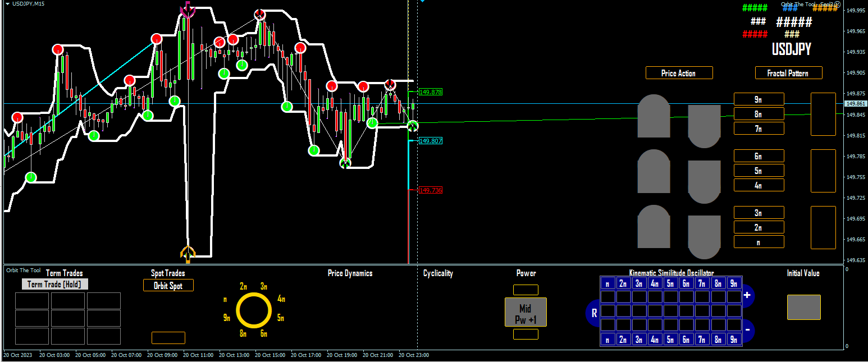The height and width of the screenshot is (362, 868).
Task: Click the cyan 149.807 price level tag
Action: (x=431, y=141)
